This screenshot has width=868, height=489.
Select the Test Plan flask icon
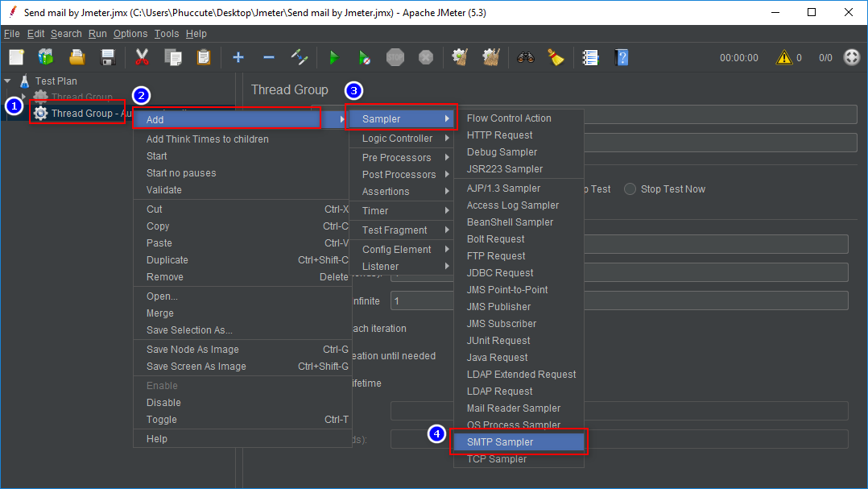[x=24, y=81]
